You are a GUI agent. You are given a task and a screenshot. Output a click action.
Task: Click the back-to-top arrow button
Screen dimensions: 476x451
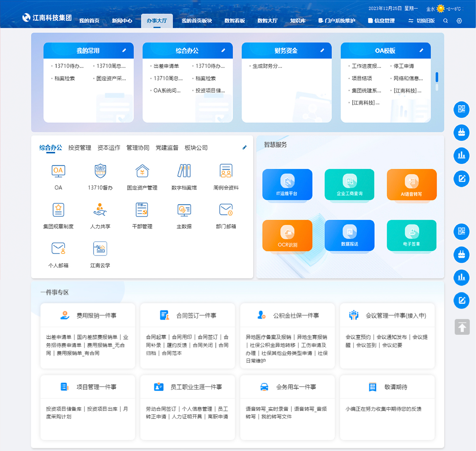point(462,327)
